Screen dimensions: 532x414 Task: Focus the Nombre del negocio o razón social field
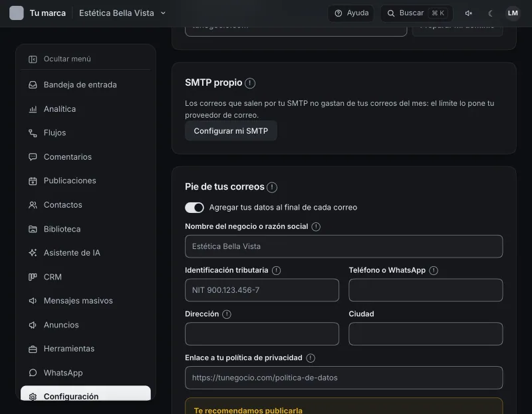344,246
